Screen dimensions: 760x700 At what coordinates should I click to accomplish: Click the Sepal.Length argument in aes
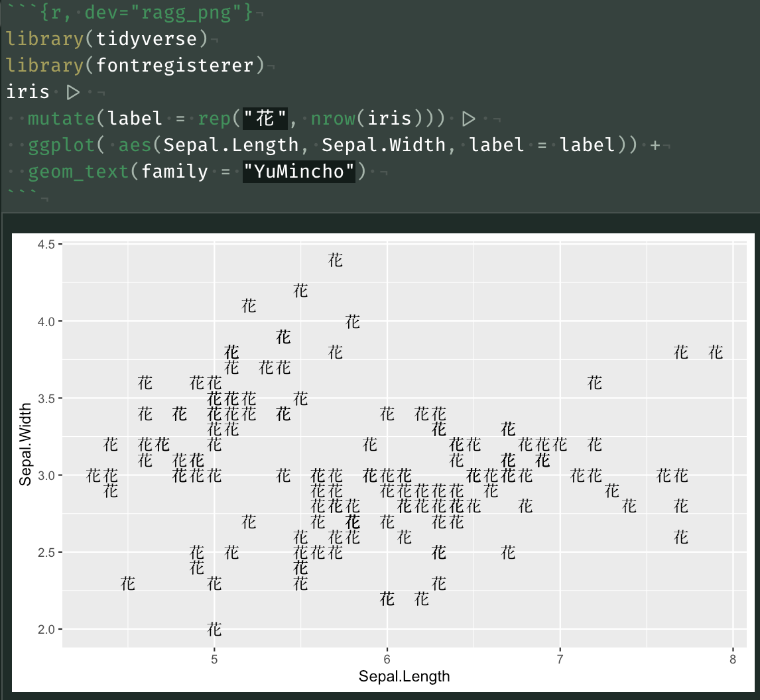point(231,145)
